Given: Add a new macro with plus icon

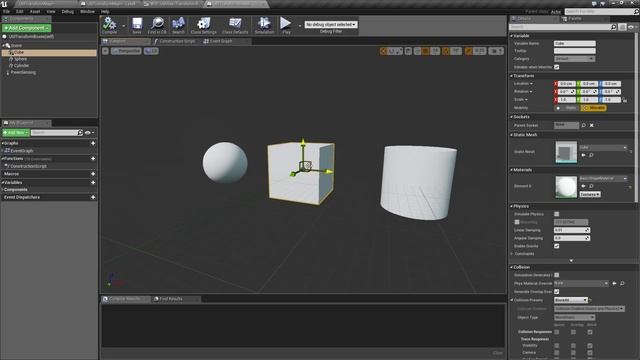Looking at the screenshot, I should pos(93,174).
